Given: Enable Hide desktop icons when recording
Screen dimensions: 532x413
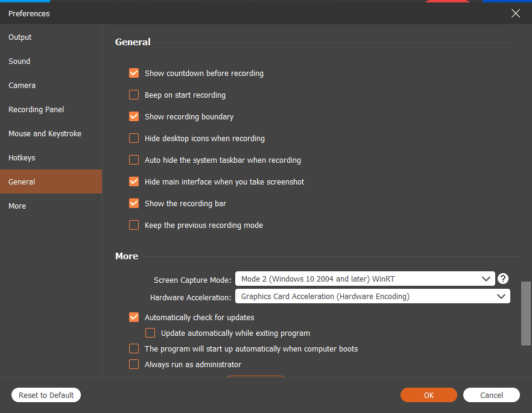Looking at the screenshot, I should (134, 138).
